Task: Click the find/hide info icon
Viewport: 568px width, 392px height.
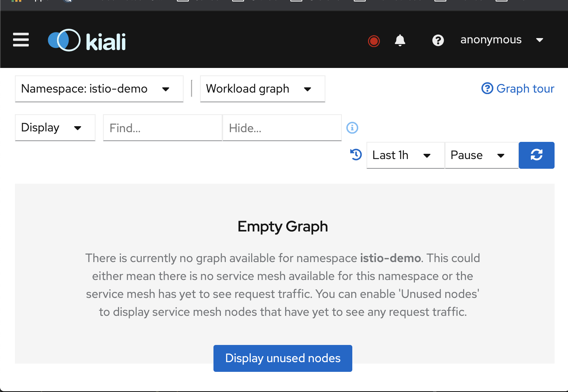Action: coord(352,128)
